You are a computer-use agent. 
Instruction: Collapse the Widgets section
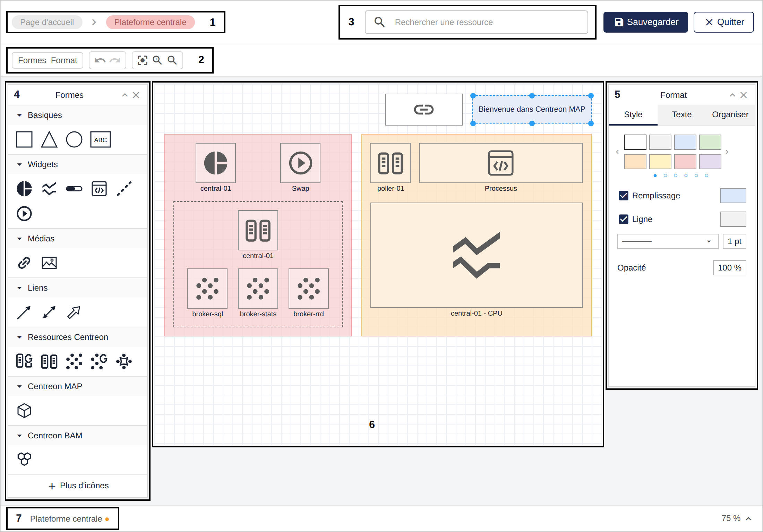pos(19,164)
